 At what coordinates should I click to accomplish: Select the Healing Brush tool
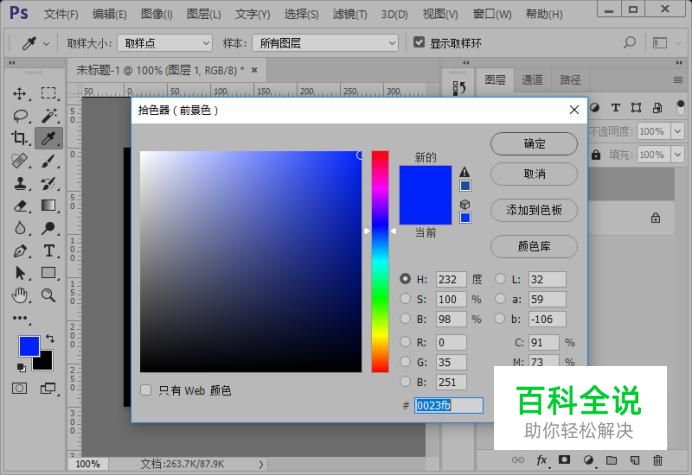19,161
